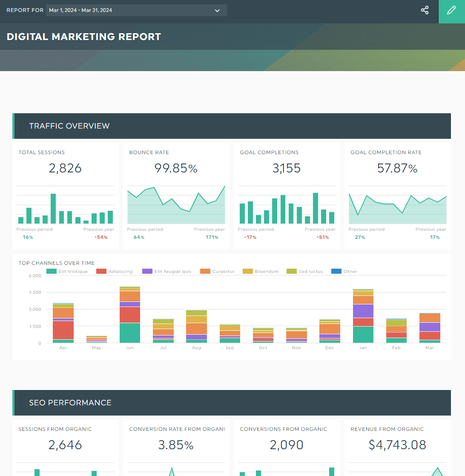The image size is (465, 476).
Task: Click the Top Channels Over Time title
Action: click(x=57, y=263)
